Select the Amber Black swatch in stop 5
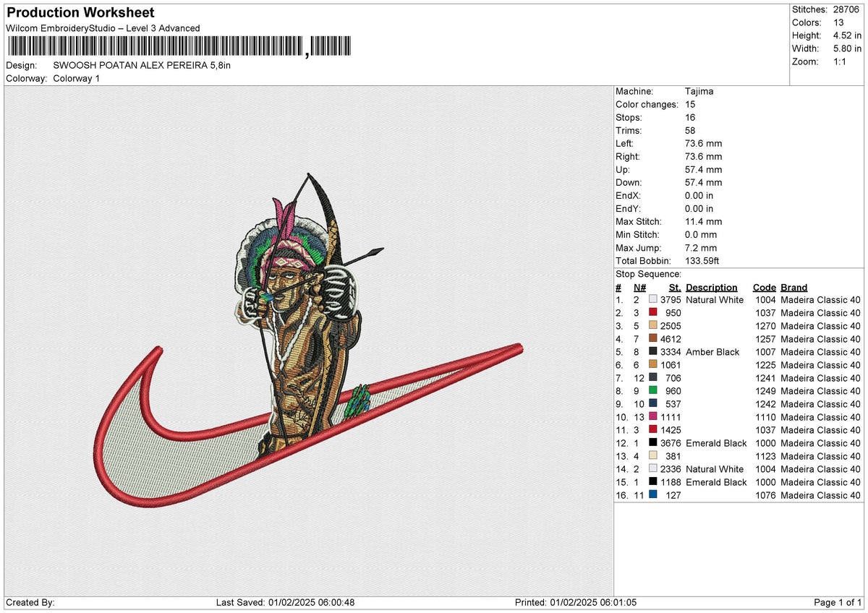 653,351
